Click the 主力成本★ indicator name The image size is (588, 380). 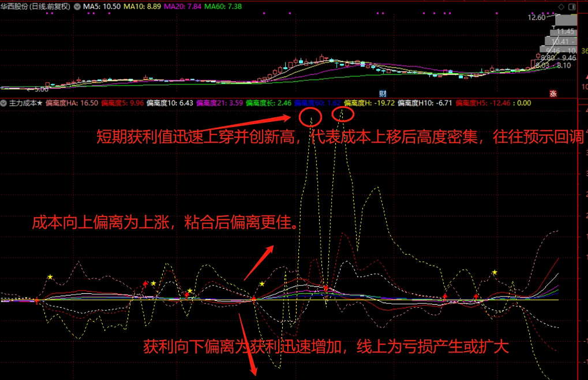click(x=25, y=103)
